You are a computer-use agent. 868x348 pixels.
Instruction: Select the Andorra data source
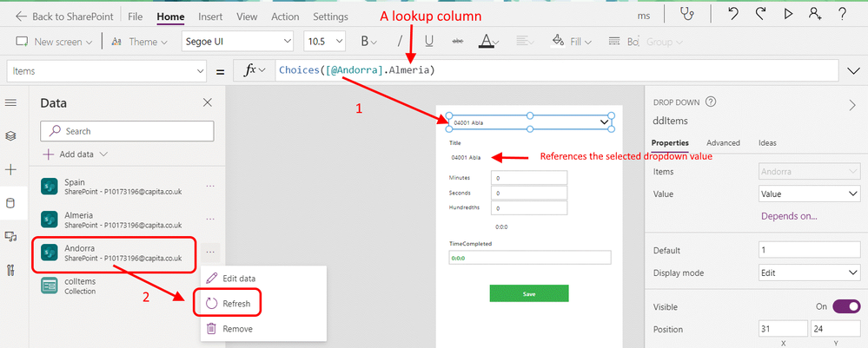[114, 253]
